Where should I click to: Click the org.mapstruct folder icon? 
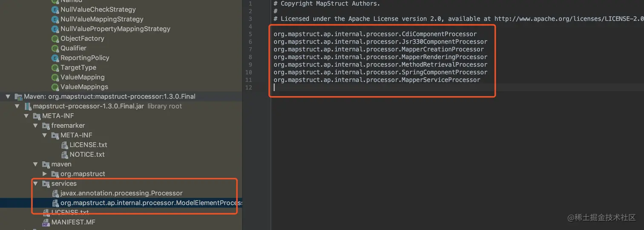[55, 174]
